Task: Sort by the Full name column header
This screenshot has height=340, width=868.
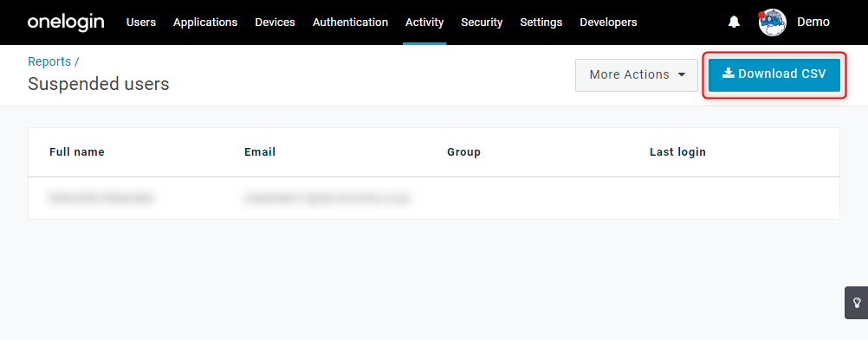Action: [77, 152]
